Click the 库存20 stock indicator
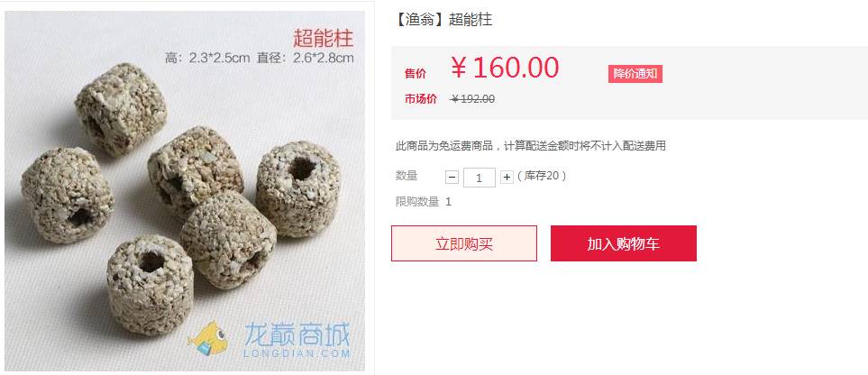 click(x=542, y=176)
